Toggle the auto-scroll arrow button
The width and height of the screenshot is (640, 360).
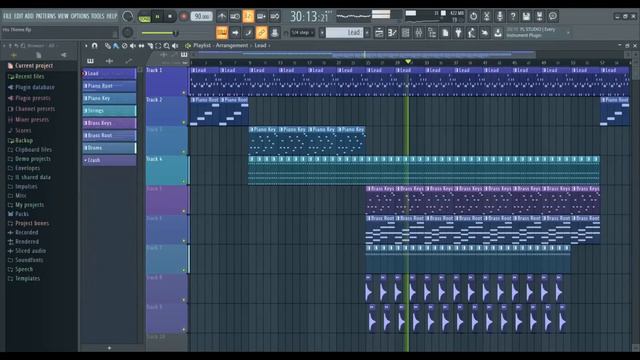coord(235,32)
